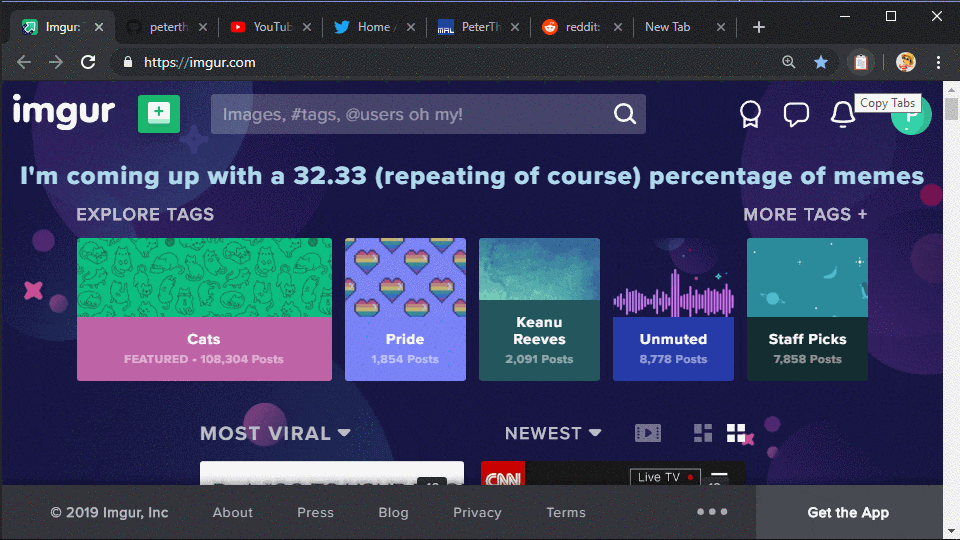
Task: Click MORE TAGS + link
Action: point(805,214)
